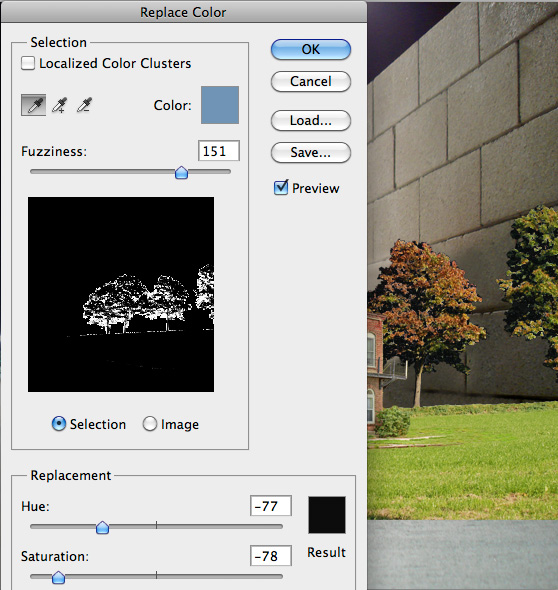Open the selection Color swatch
Screen dimensions: 558x590
(x=220, y=105)
